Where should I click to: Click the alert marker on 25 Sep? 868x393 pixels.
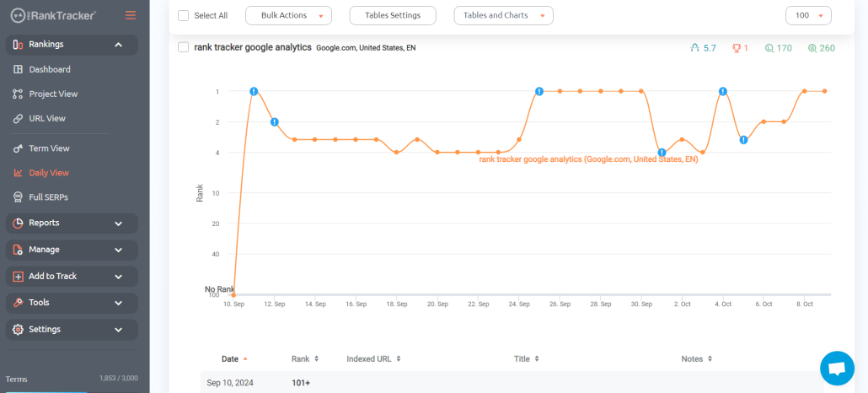(539, 91)
